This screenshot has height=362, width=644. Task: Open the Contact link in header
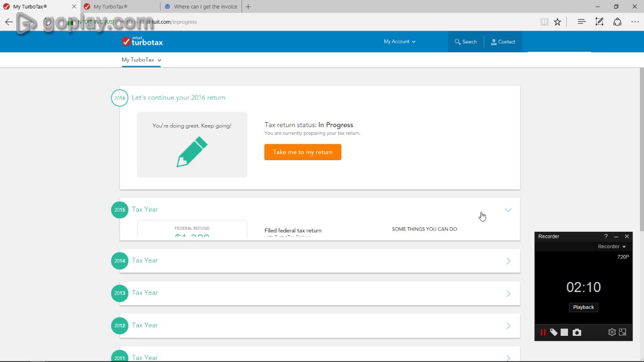point(503,42)
